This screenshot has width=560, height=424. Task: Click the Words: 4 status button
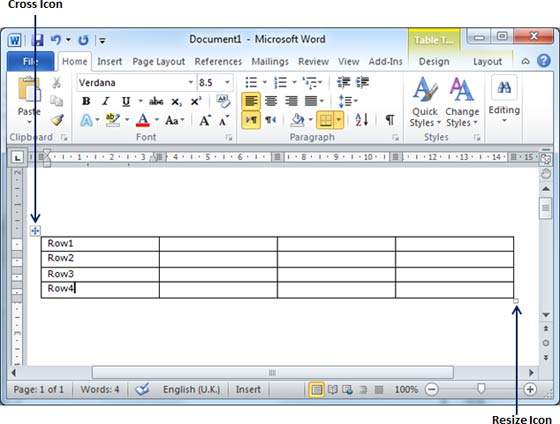[x=100, y=389]
